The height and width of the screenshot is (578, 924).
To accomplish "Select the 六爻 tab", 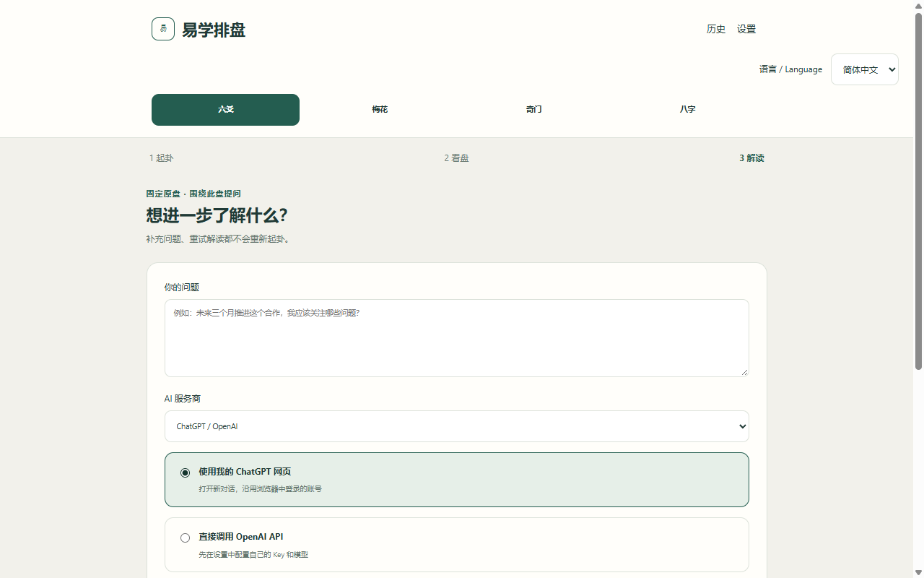I will (x=225, y=110).
